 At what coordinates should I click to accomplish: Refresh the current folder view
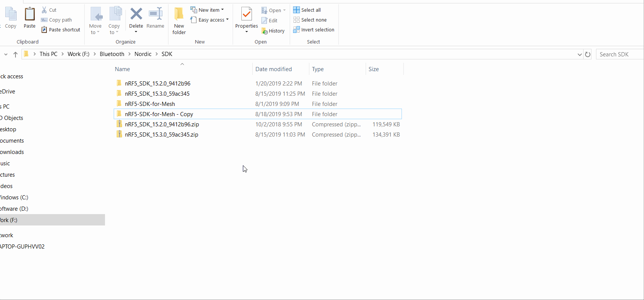587,54
